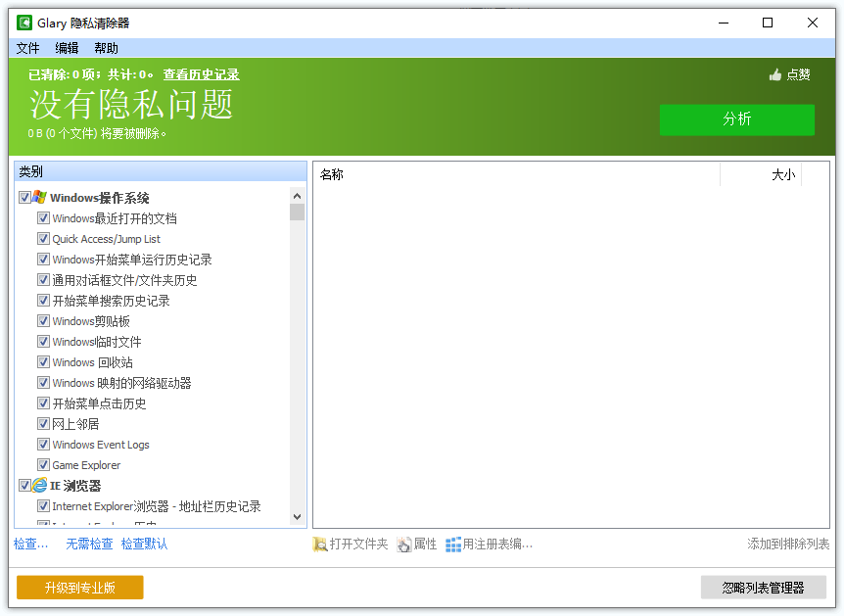This screenshot has width=844, height=616.
Task: Toggle the IE 浏览器 group checkbox
Action: (x=24, y=485)
